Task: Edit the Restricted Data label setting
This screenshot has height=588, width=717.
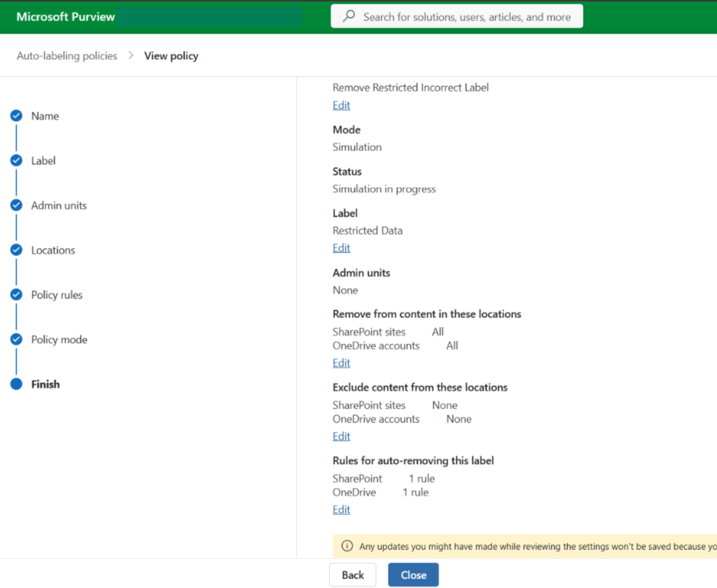Action: click(341, 248)
